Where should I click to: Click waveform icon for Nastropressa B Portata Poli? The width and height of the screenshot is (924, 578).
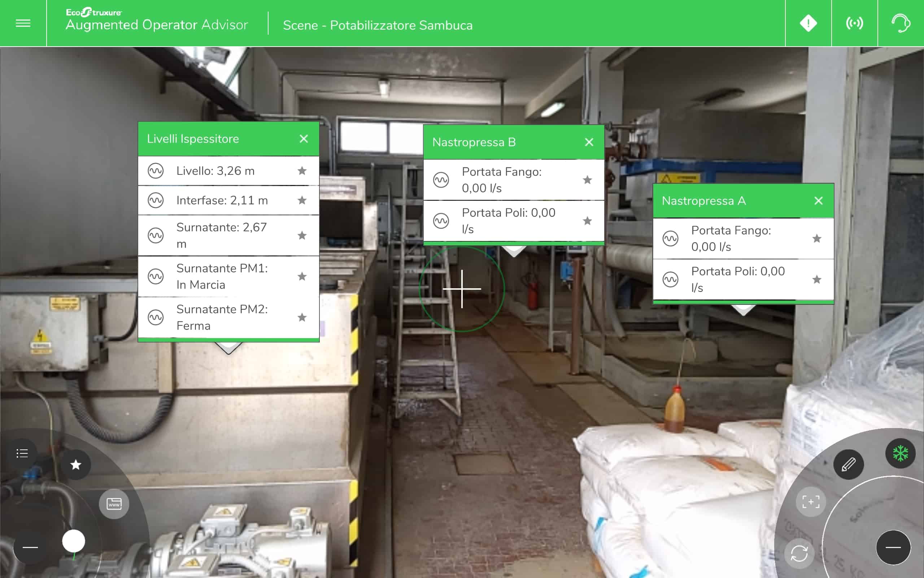[441, 221]
